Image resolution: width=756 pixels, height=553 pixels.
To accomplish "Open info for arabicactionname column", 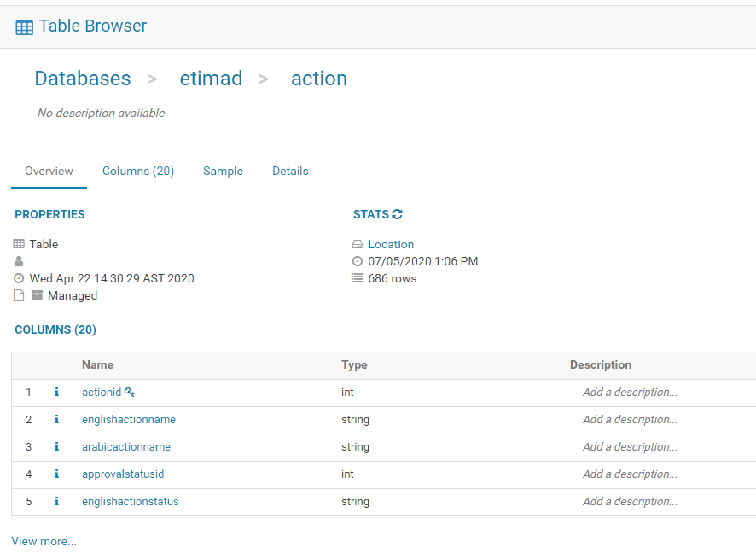I will (x=56, y=447).
